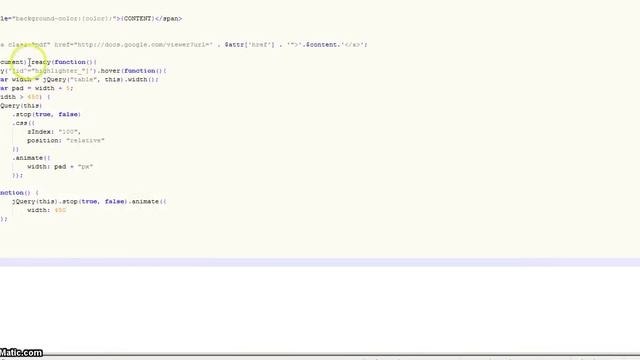Click the .hover(function() code text
This screenshot has width=640, height=360.
point(131,71)
